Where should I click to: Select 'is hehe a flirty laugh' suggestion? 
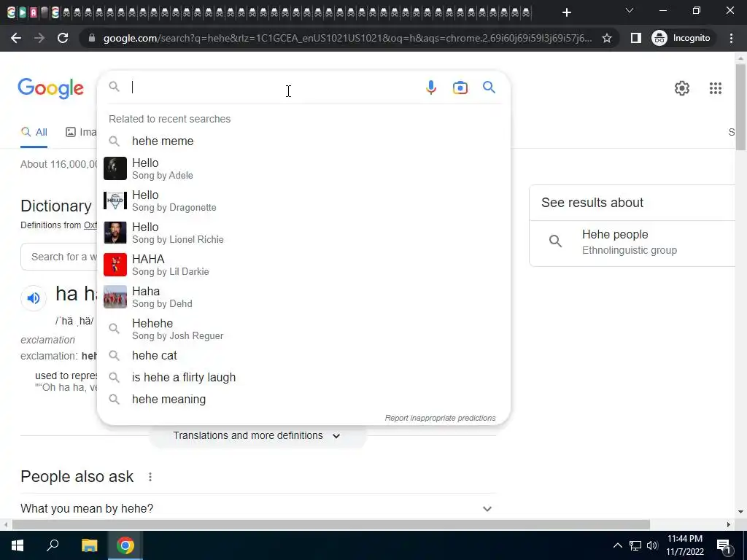point(304,377)
